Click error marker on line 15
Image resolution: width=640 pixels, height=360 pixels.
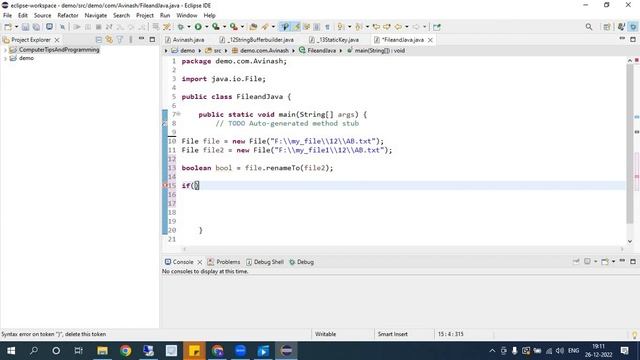click(x=165, y=185)
